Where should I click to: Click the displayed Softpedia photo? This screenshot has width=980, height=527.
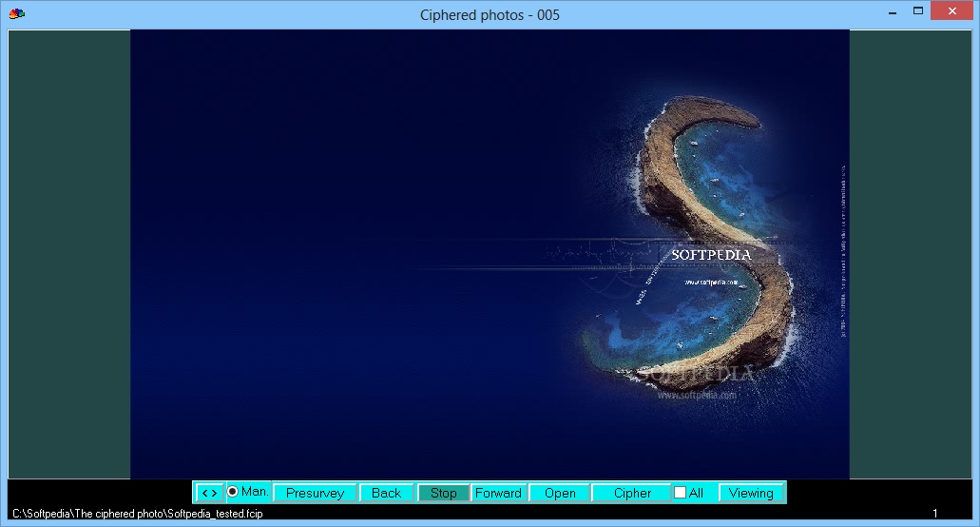(x=490, y=254)
